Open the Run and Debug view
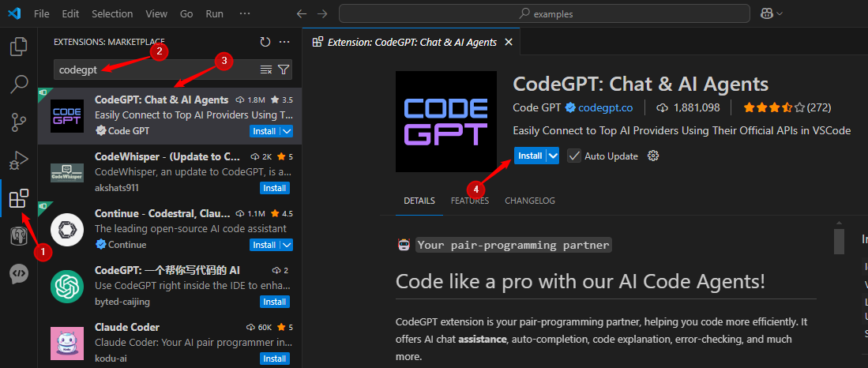This screenshot has width=868, height=368. [x=19, y=160]
